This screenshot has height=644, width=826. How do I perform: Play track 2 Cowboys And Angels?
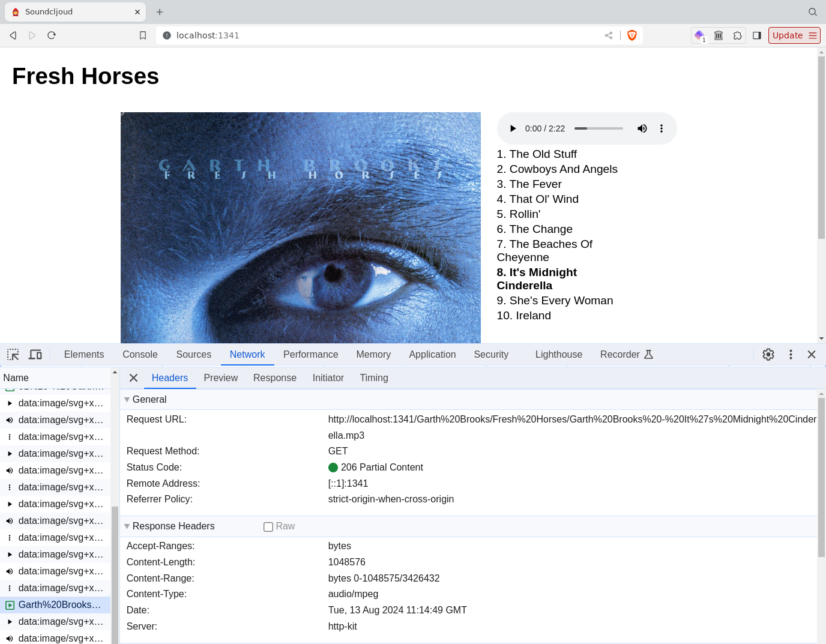(x=557, y=169)
